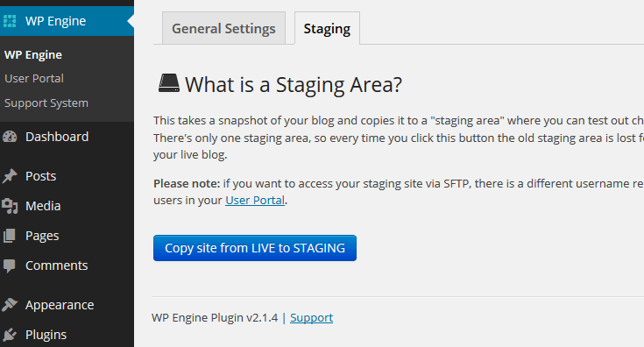Open the Dashboard menu label
Image resolution: width=644 pixels, height=347 pixels.
57,137
